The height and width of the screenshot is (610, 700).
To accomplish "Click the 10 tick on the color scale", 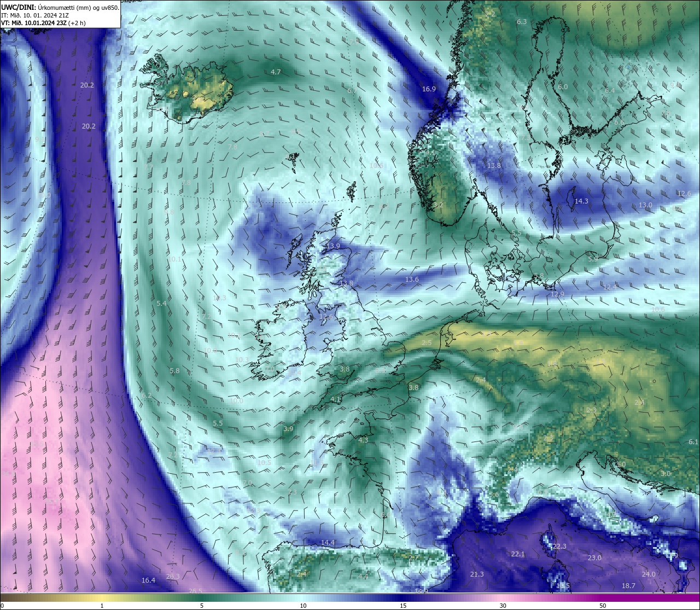I will click(302, 606).
